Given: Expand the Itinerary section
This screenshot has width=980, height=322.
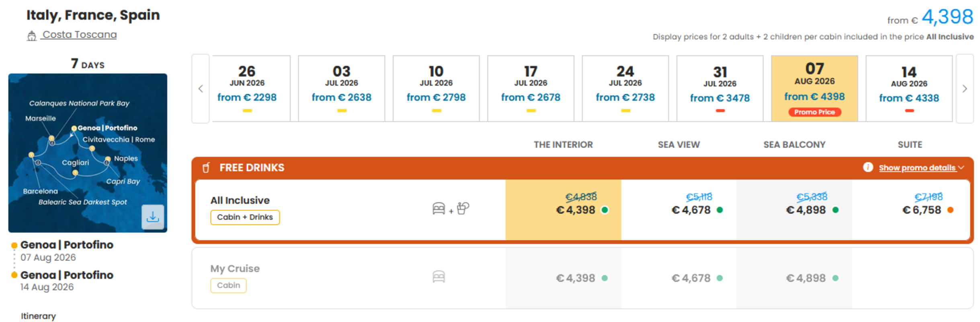Looking at the screenshot, I should 39,316.
